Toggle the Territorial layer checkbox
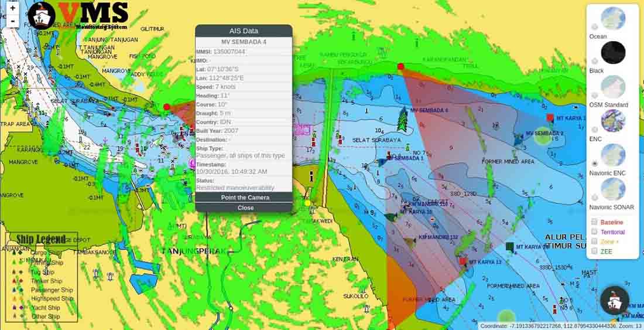644x330 pixels. point(594,232)
